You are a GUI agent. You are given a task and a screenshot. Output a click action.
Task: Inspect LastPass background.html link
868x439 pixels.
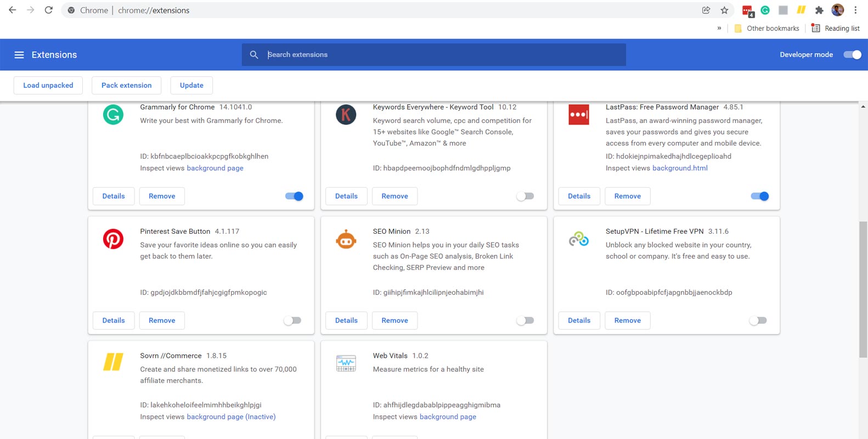(x=680, y=168)
